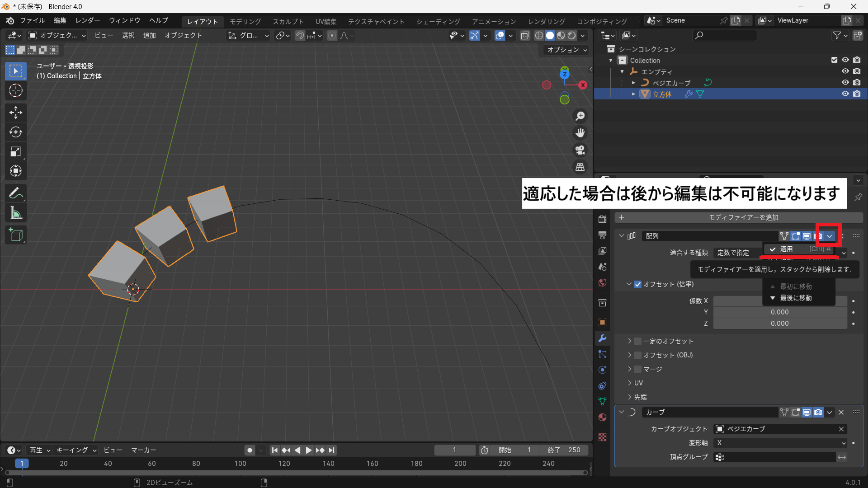
Task: Open the 変形軸 X dropdown
Action: coord(780,443)
